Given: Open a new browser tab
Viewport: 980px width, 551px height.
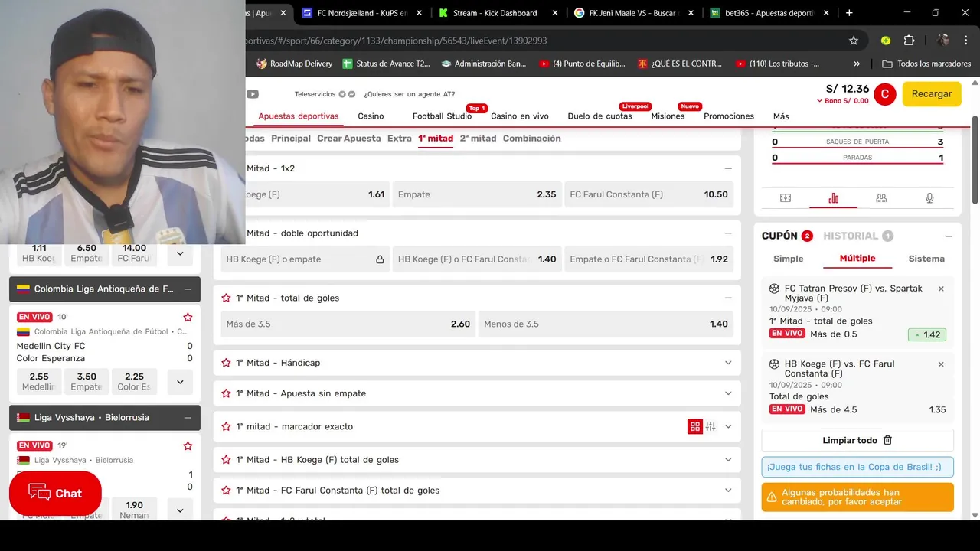Looking at the screenshot, I should pos(849,13).
